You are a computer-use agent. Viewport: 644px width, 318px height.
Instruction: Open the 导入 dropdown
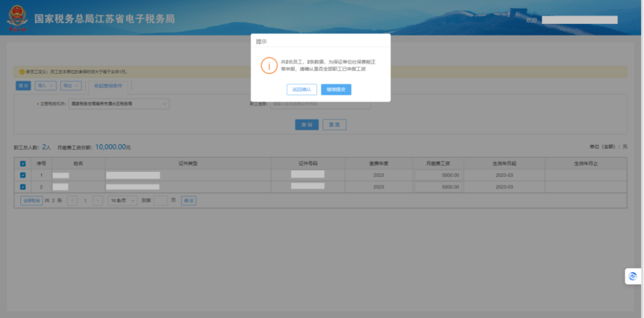coord(45,86)
